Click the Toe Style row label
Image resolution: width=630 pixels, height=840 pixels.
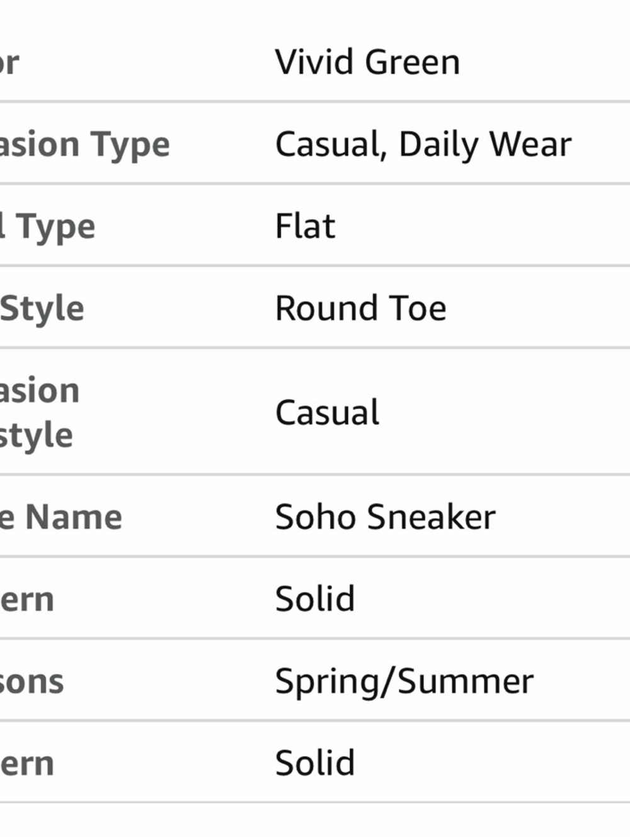click(x=42, y=308)
